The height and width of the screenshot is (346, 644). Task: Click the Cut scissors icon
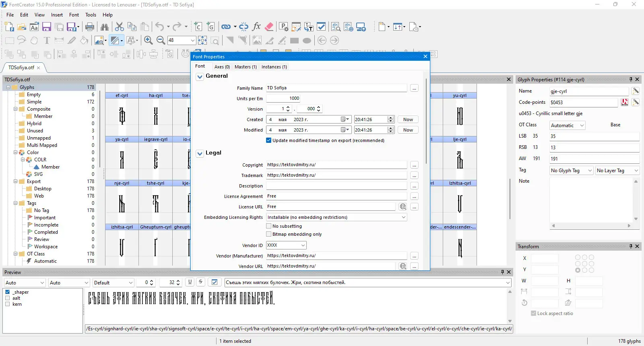[120, 27]
